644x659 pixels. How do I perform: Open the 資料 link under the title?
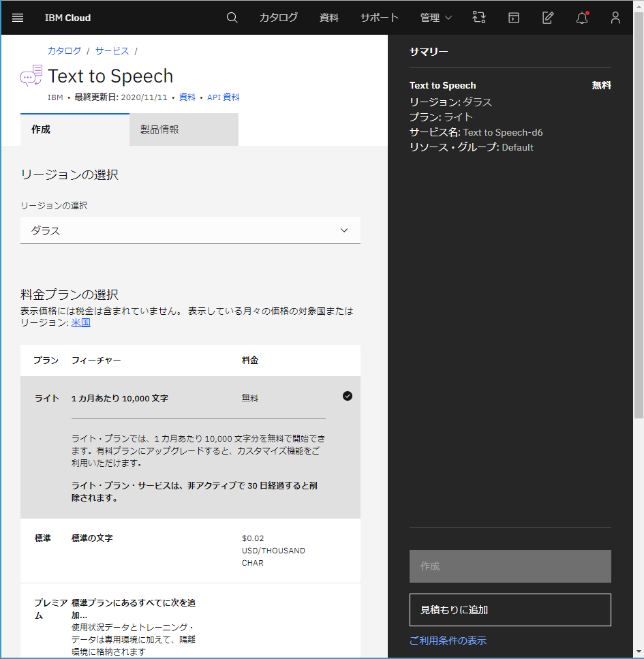tap(187, 97)
